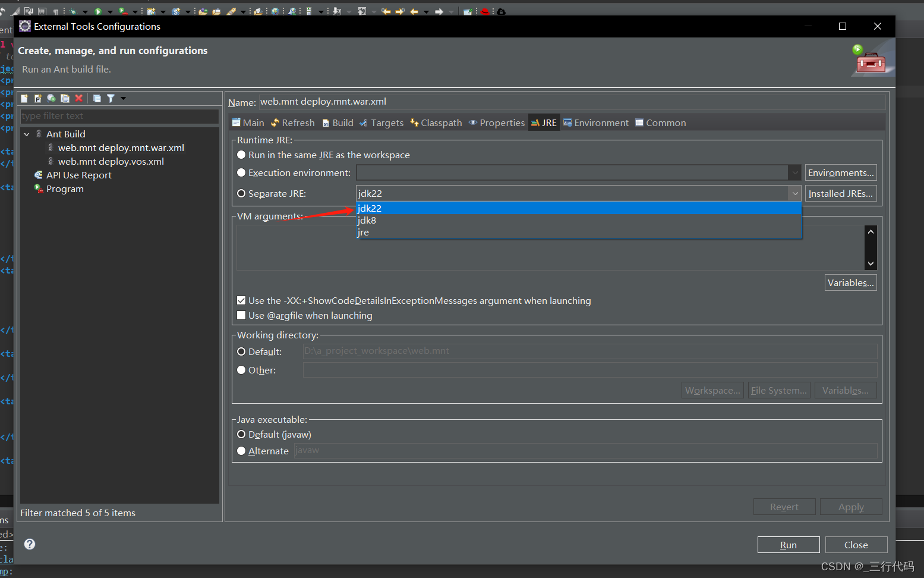Click inside the VM arguments text area
924x578 pixels.
(x=550, y=247)
